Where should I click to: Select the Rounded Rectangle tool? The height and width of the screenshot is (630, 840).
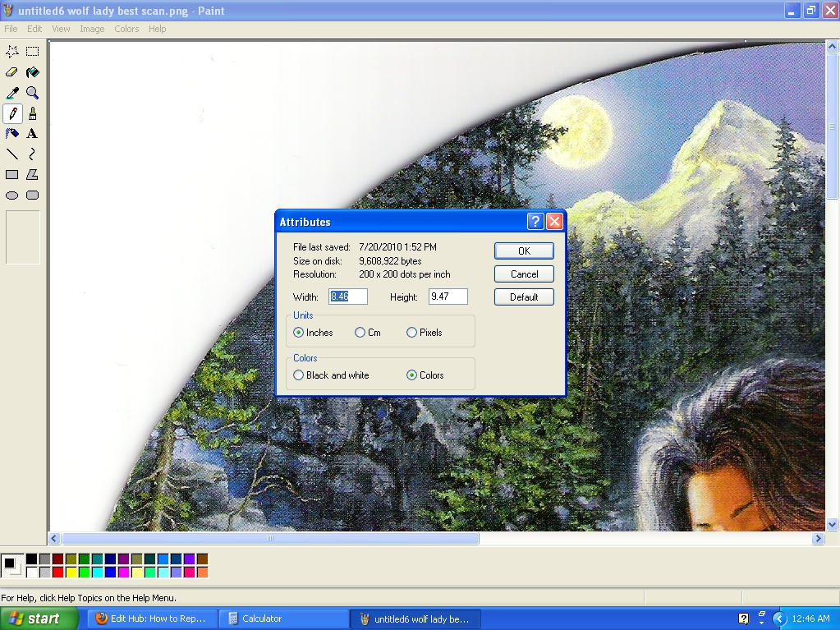click(x=33, y=195)
